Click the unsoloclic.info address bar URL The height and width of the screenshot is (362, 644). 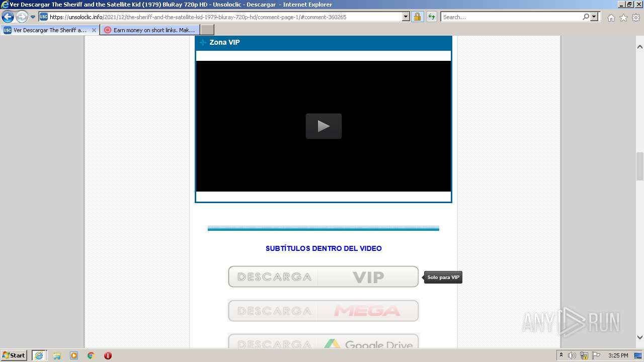point(198,17)
